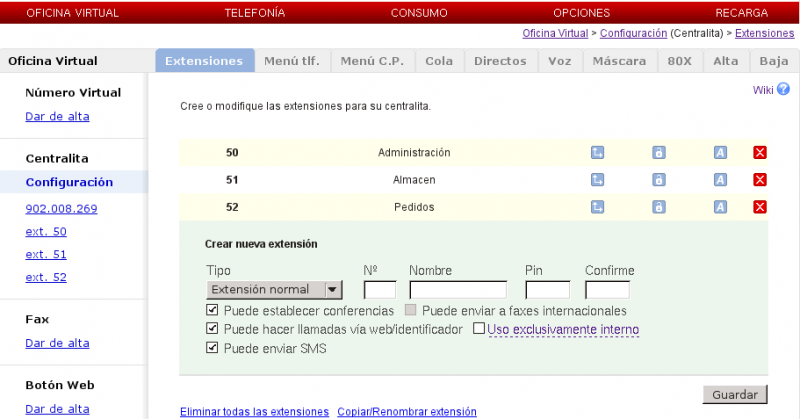This screenshot has height=419, width=800.
Task: Switch to the Menú tlf. tab
Action: 292,61
